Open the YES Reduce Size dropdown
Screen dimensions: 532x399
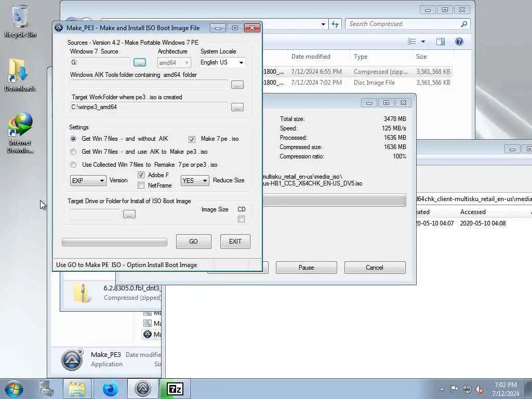tap(195, 180)
